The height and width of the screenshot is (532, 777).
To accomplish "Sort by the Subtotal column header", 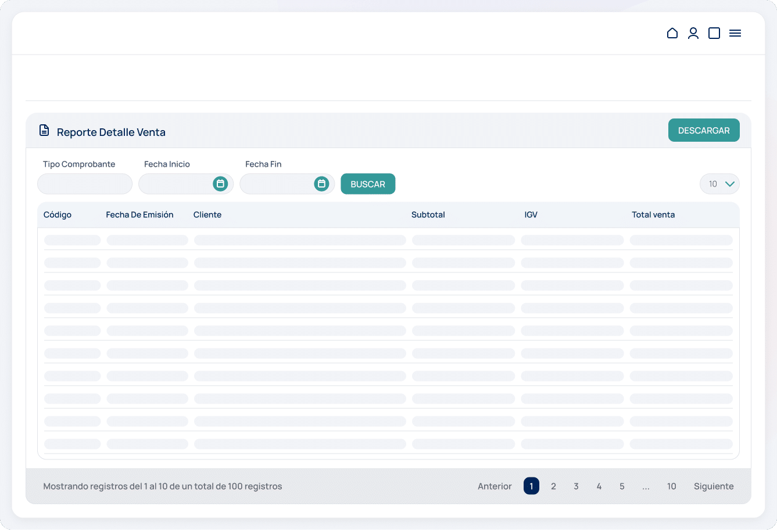I will 428,215.
